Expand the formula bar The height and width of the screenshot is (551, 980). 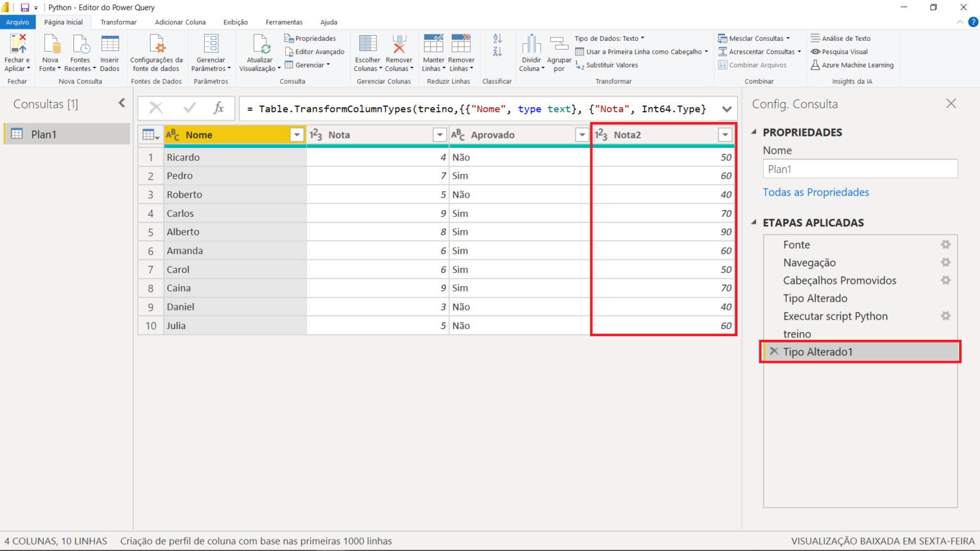pyautogui.click(x=727, y=109)
